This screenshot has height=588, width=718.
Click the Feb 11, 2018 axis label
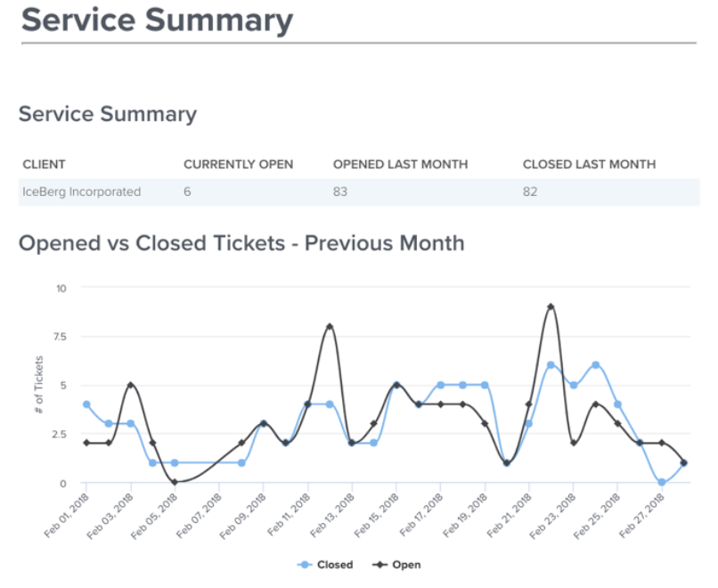[x=289, y=515]
